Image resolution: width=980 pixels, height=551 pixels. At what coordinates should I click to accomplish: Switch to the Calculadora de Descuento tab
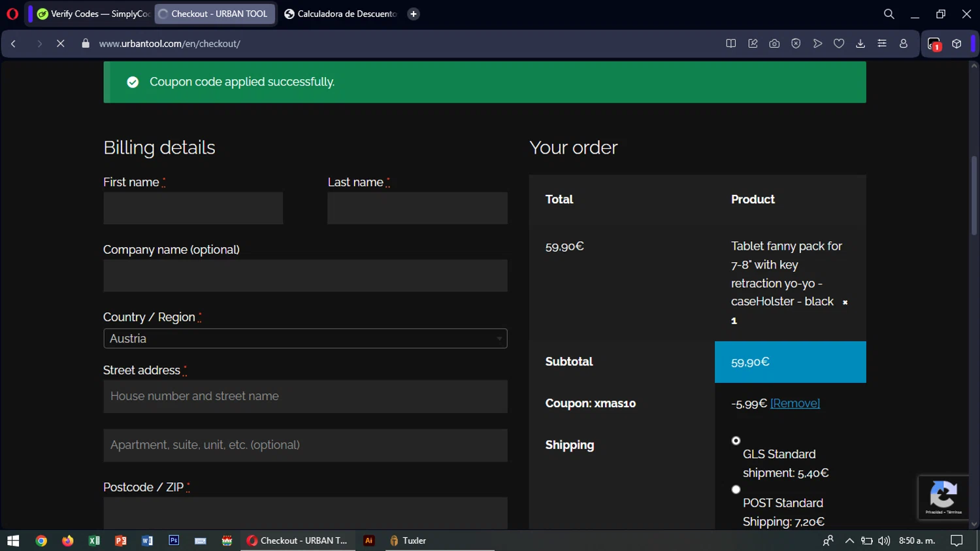(340, 14)
